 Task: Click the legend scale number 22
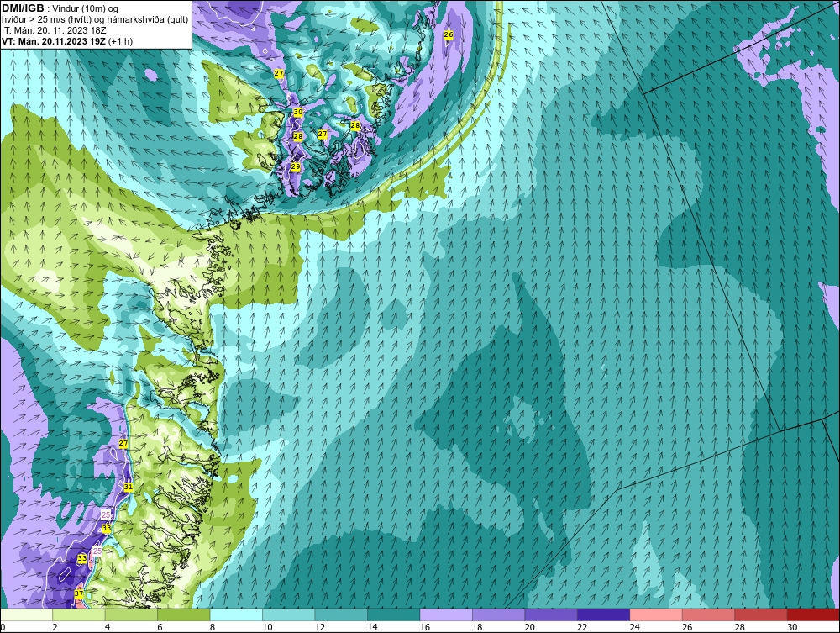582,627
